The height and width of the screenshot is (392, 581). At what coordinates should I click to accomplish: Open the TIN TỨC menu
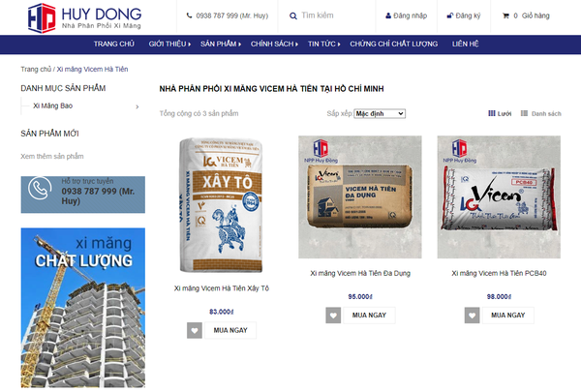pos(323,45)
